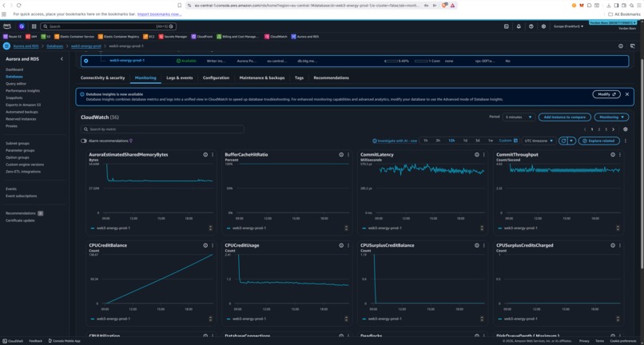Open the CommitThroughput chart options menu
Screen dimensions: 644x345
[620, 155]
